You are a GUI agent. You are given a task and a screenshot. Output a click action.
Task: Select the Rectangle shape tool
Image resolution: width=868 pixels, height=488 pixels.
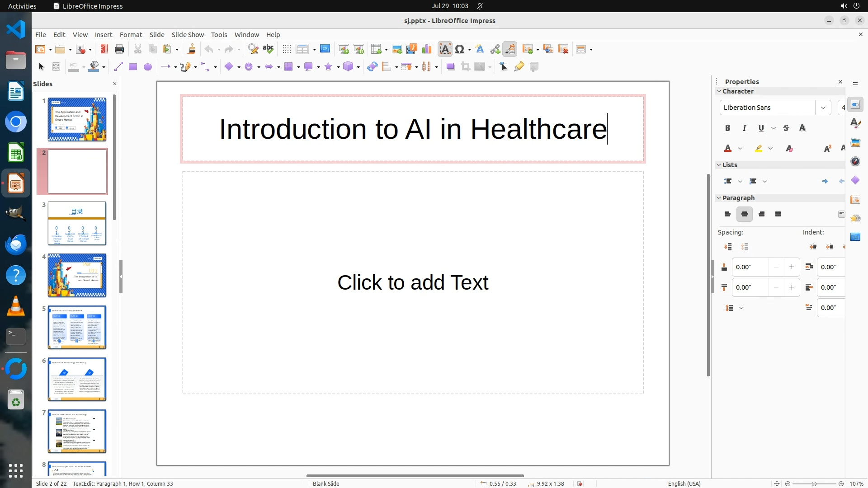pos(132,67)
